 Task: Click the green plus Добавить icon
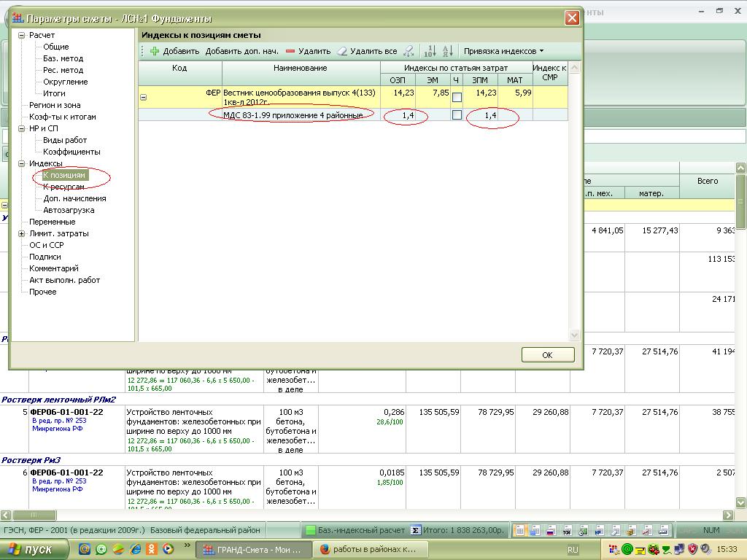click(x=154, y=51)
